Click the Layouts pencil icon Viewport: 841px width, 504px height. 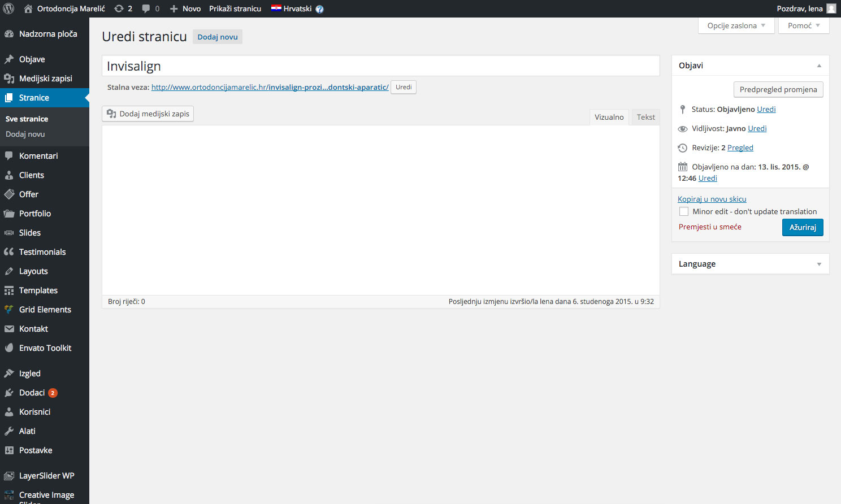pyautogui.click(x=9, y=271)
